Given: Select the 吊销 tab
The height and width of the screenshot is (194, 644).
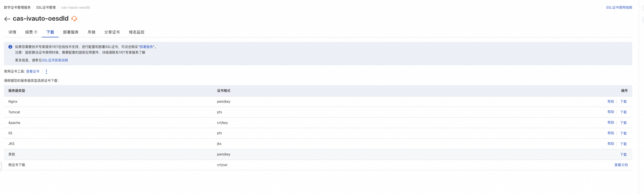Looking at the screenshot, I should click(91, 32).
